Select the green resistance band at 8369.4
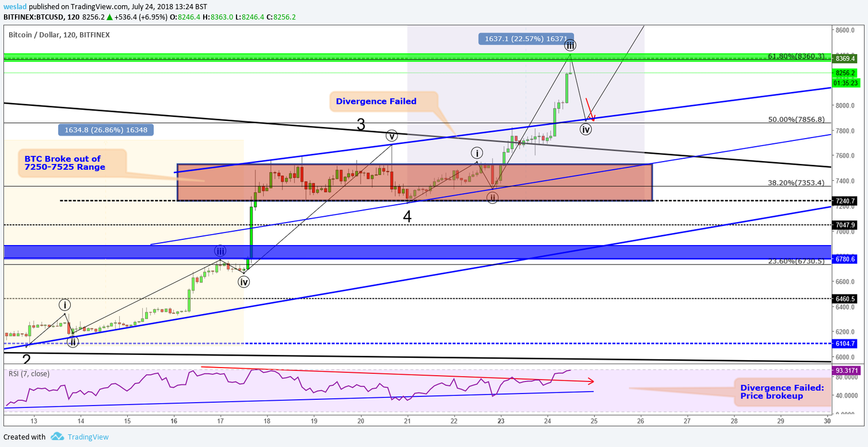Viewport: 868px width, 447px height. [417, 58]
